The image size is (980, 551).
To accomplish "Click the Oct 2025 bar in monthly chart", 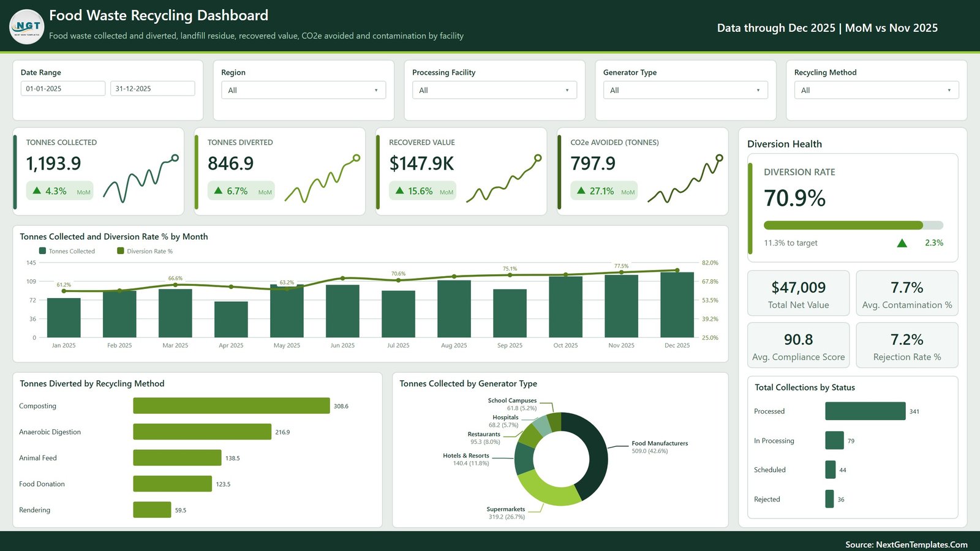I will point(565,307).
